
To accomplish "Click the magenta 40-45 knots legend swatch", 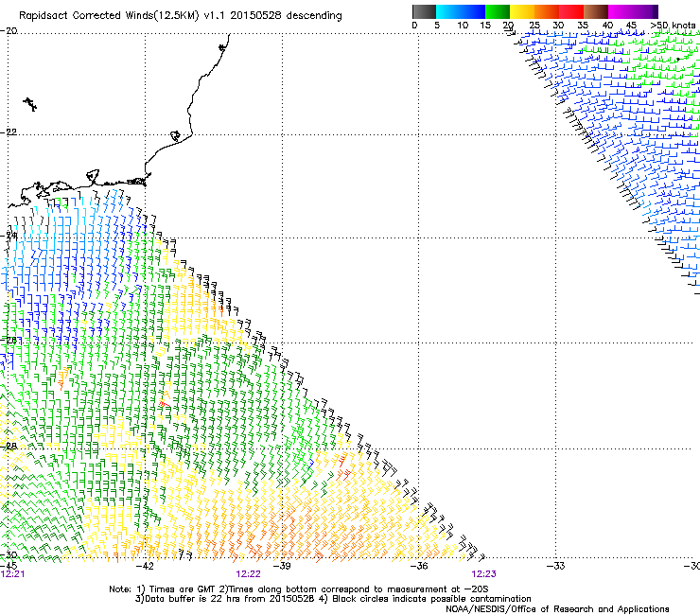I will coord(621,11).
